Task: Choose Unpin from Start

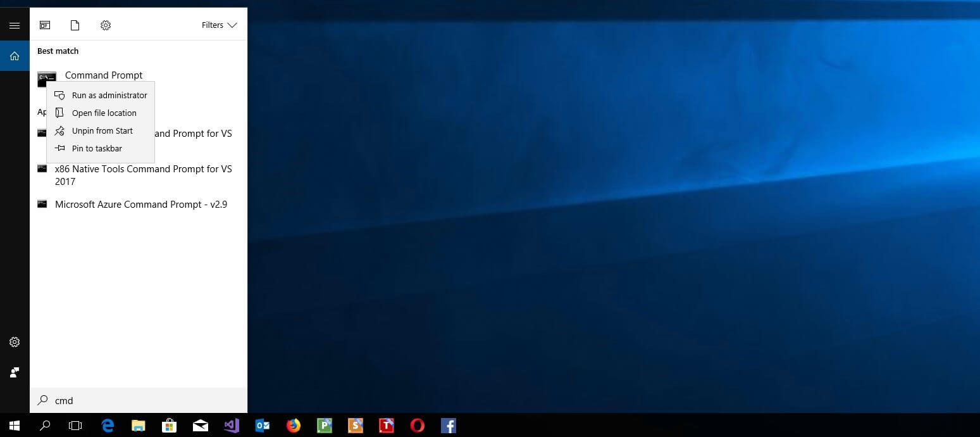Action: tap(101, 130)
